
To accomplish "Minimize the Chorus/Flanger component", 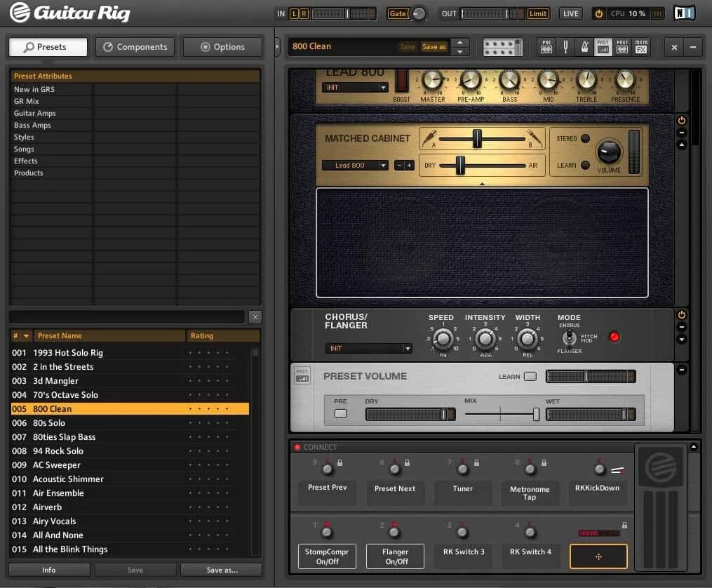I will [x=682, y=327].
